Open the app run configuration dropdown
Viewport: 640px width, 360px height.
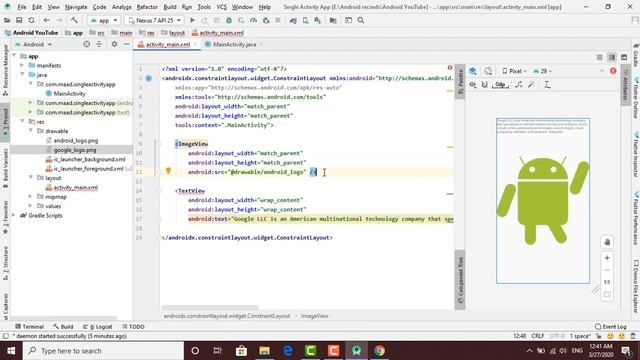104,20
